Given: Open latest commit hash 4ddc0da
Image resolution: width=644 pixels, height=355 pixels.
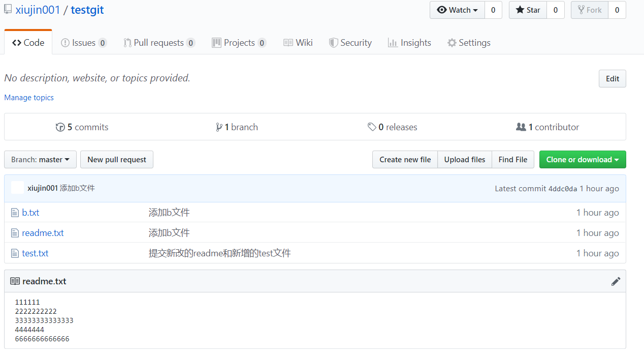Looking at the screenshot, I should pos(563,189).
